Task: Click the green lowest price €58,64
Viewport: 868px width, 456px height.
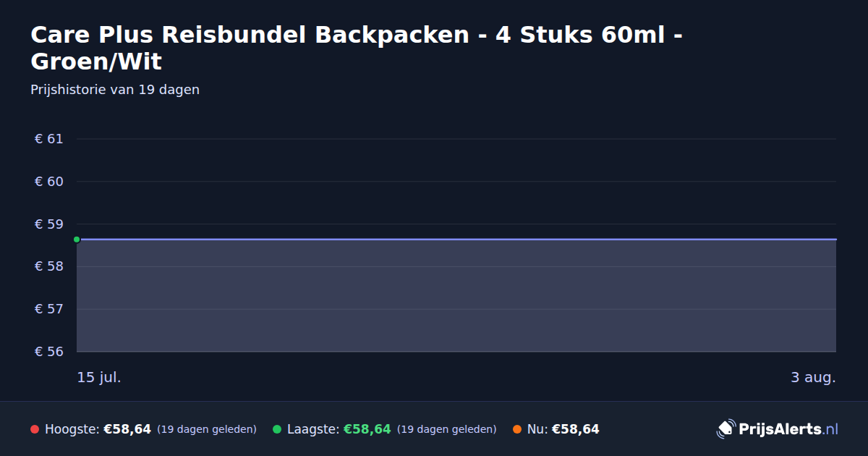Action: 367,429
